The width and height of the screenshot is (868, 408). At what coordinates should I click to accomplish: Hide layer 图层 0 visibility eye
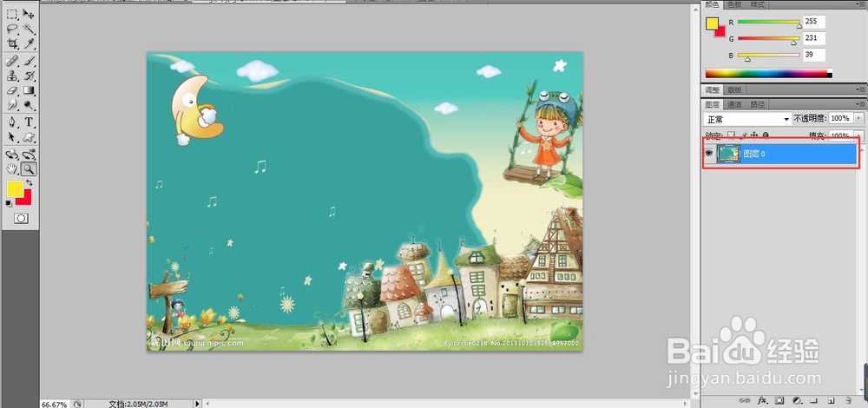pos(708,154)
